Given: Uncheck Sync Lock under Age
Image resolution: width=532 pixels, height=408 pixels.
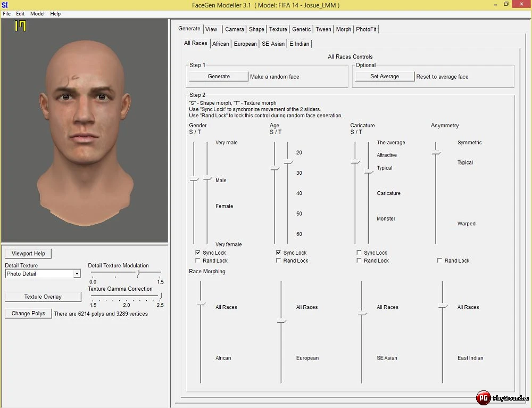Looking at the screenshot, I should click(278, 252).
